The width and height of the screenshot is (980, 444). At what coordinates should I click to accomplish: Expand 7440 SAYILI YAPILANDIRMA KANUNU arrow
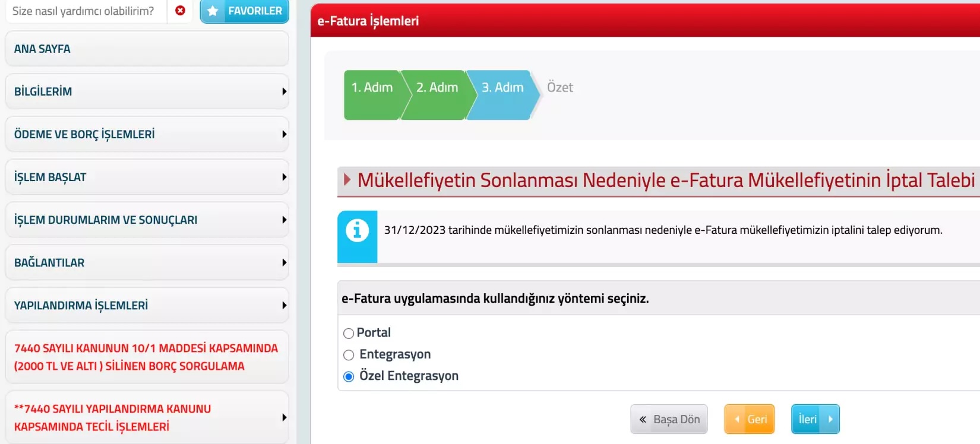[x=284, y=417]
